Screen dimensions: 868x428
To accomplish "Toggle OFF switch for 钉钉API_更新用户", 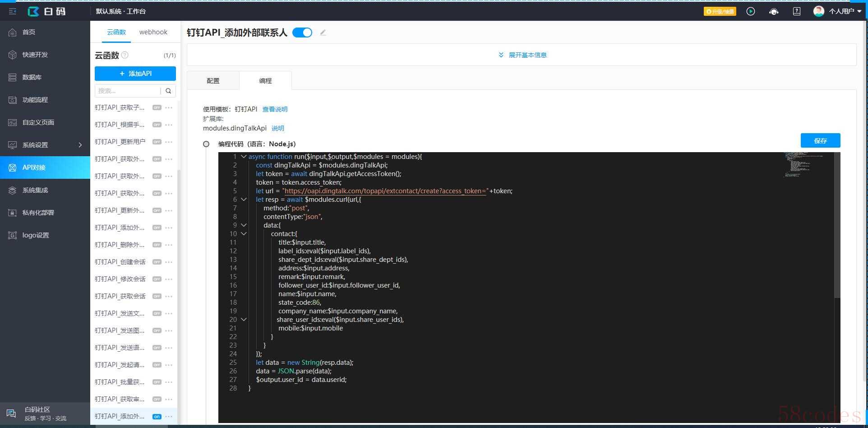I will [157, 142].
